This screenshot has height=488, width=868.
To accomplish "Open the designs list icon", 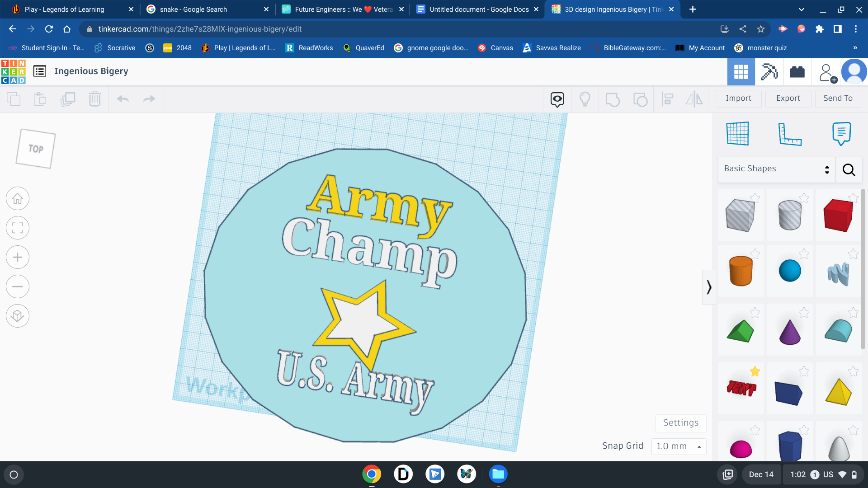I will tap(40, 71).
